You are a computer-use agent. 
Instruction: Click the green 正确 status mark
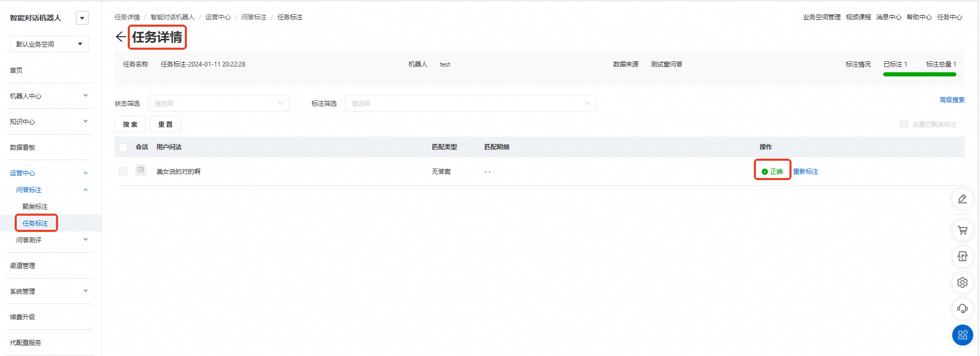coord(772,172)
